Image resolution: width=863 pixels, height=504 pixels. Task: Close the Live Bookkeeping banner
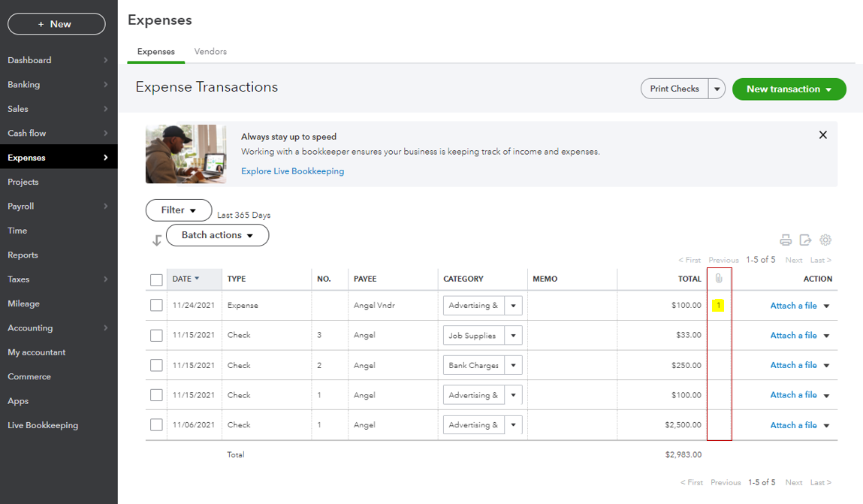[822, 135]
